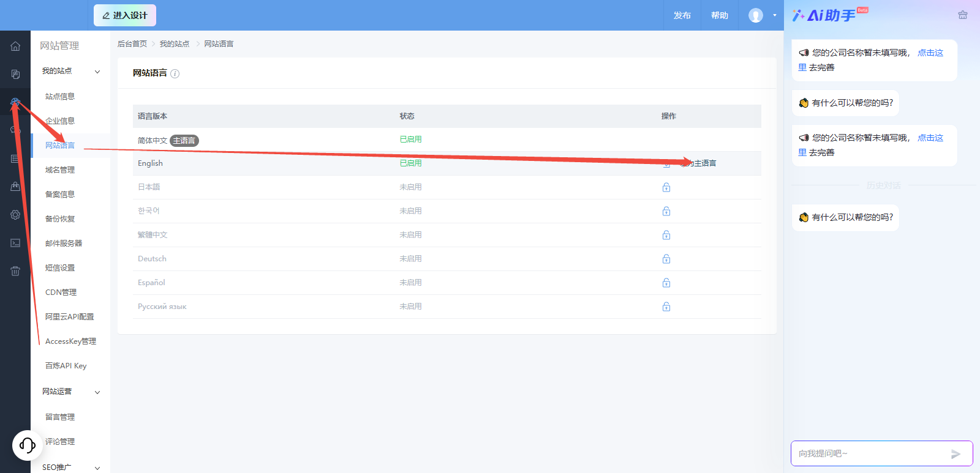Image resolution: width=980 pixels, height=473 pixels.
Task: Open 域名管理 in the sidebar
Action: click(x=60, y=170)
